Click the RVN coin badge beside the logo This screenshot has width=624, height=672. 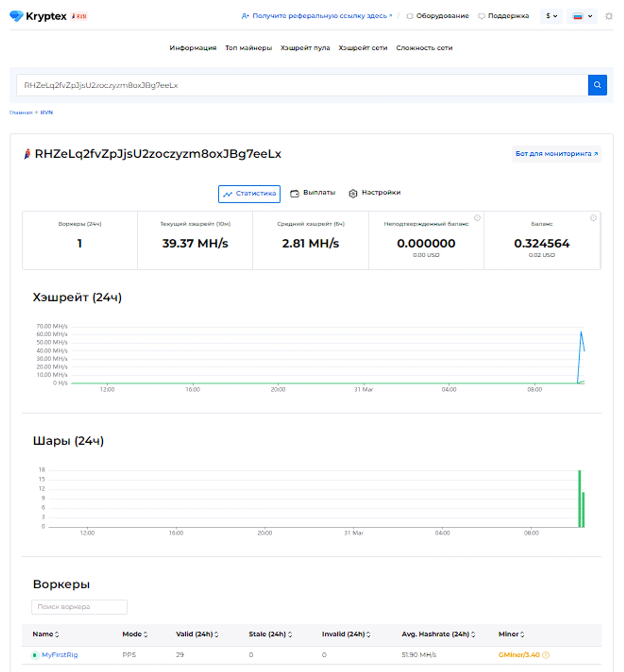(x=79, y=16)
